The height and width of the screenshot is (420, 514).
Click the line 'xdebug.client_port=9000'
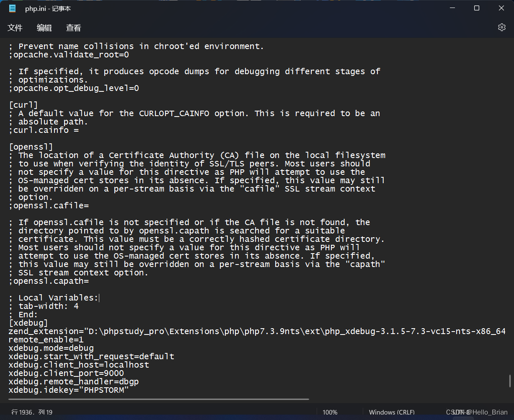tap(66, 373)
